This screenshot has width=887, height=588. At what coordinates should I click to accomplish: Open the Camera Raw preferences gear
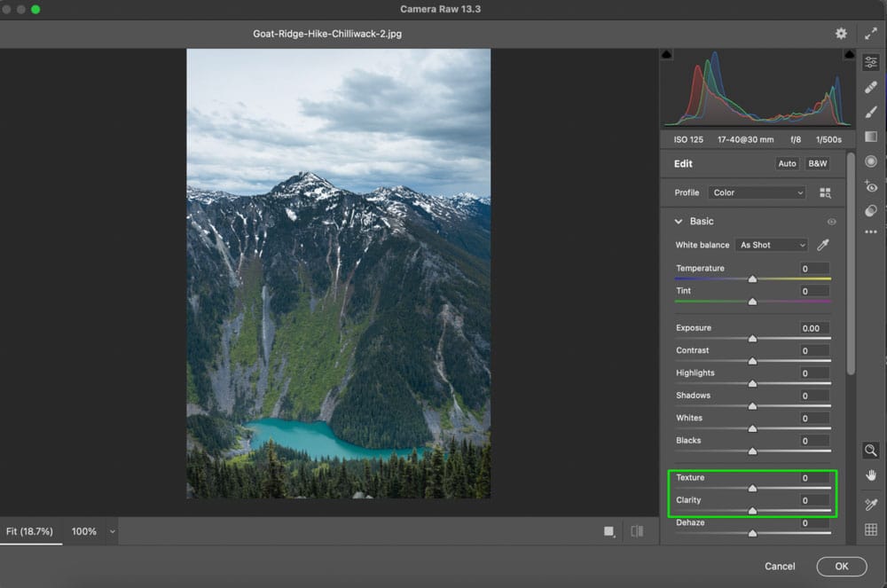(841, 34)
